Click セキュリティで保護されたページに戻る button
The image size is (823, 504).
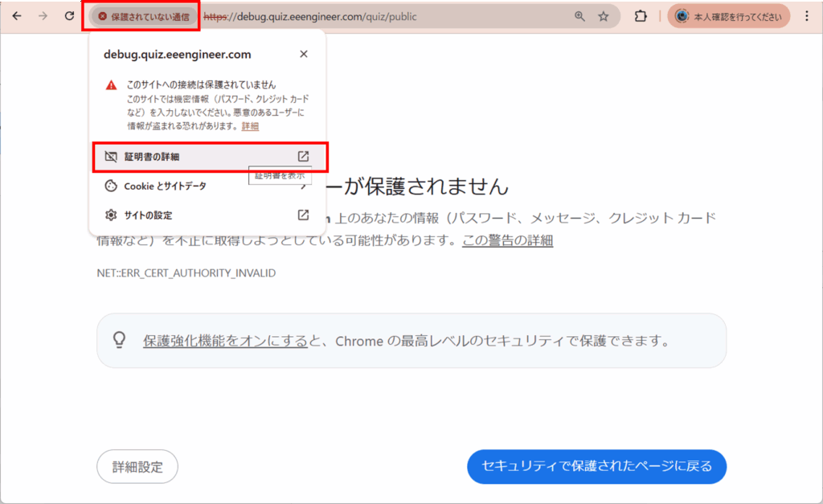tap(596, 466)
